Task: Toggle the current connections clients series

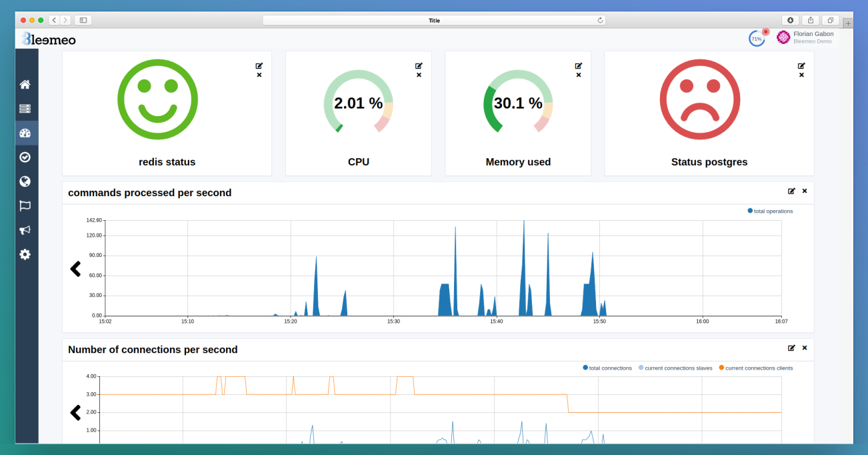Action: tap(757, 368)
